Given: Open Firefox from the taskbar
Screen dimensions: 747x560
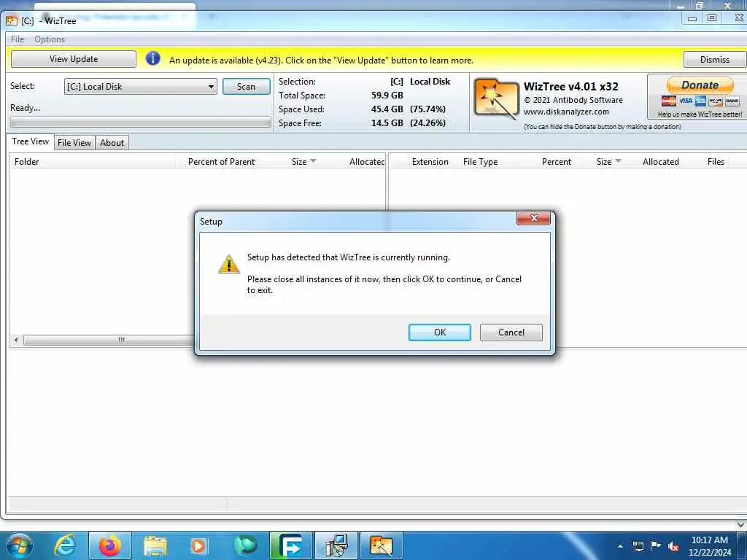Looking at the screenshot, I should click(x=110, y=545).
